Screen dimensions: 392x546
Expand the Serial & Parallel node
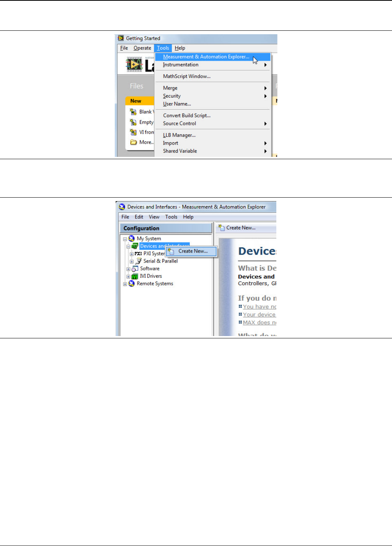click(132, 262)
